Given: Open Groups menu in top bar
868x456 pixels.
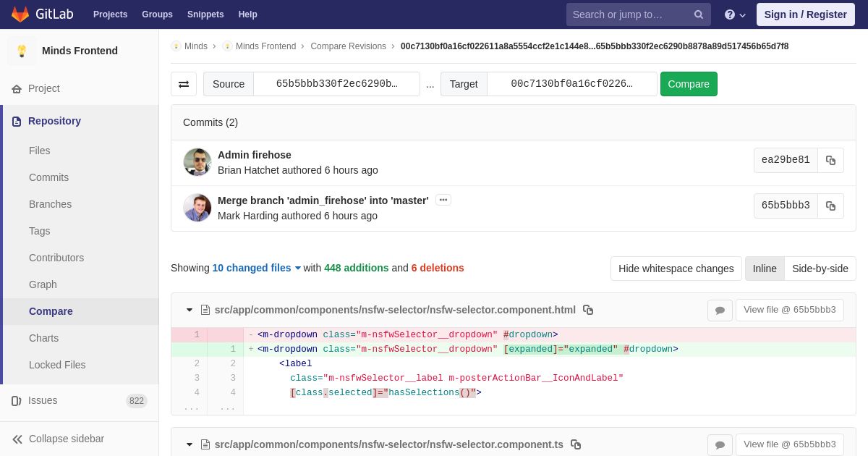Looking at the screenshot, I should click(x=157, y=14).
